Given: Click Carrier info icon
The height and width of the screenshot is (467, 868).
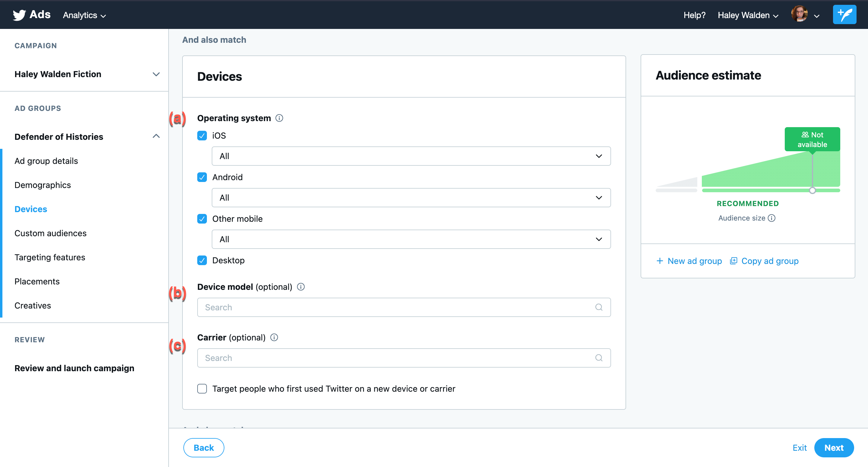Looking at the screenshot, I should [x=274, y=337].
